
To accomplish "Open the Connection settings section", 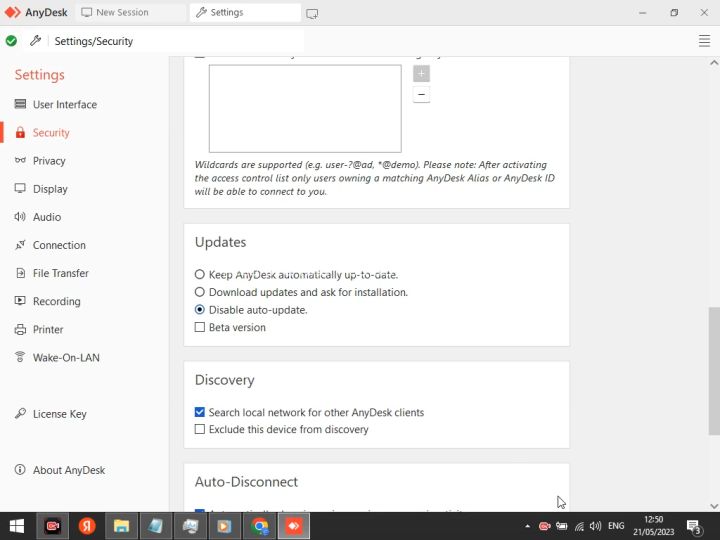I will [x=59, y=245].
